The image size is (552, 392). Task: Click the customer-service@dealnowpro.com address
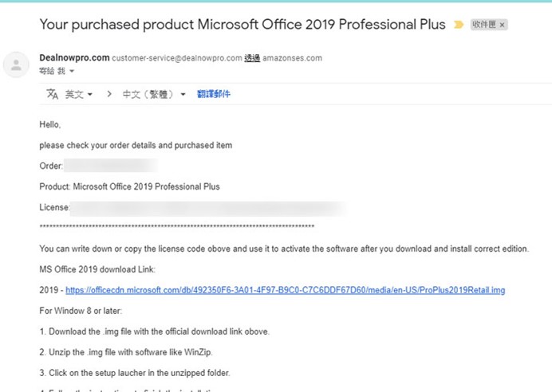tap(176, 58)
